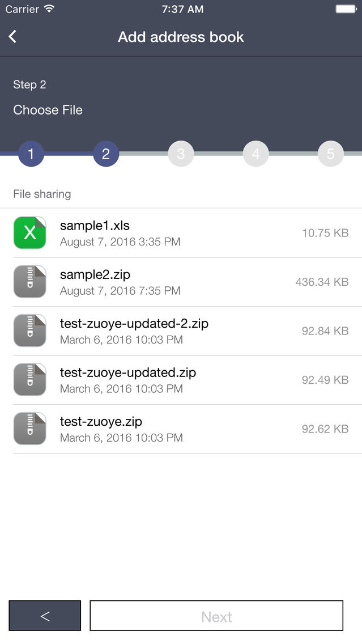Image resolution: width=362 pixels, height=644 pixels.
Task: Tap the green Excel icon for sample1.xls
Action: coord(29,232)
